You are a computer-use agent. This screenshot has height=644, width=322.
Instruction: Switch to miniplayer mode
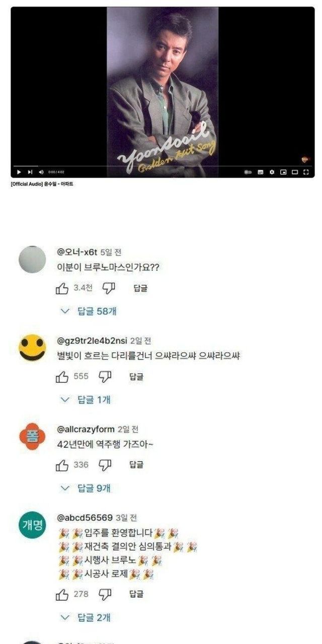283,172
